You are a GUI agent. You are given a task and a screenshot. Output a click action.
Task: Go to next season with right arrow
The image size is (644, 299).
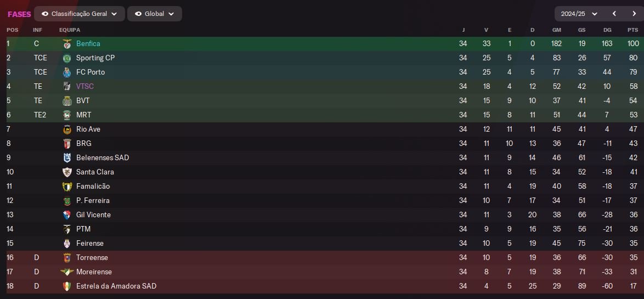[634, 14]
